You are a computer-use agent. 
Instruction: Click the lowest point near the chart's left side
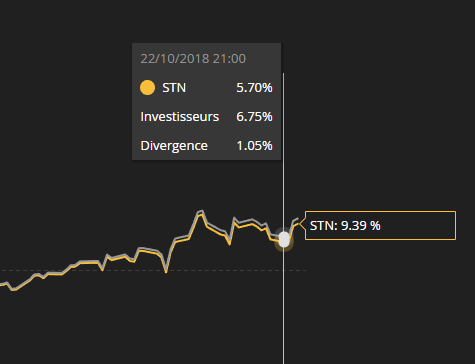(14, 289)
